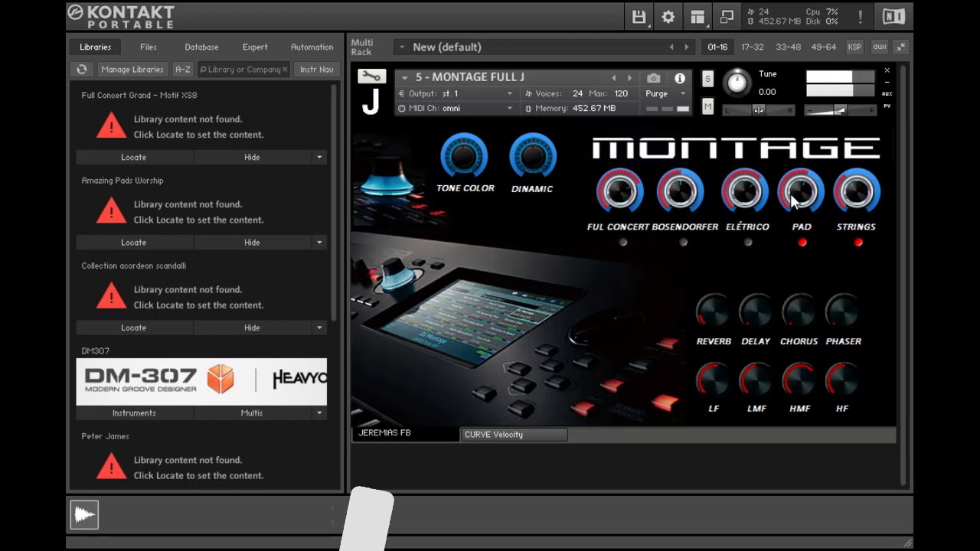The image size is (980, 551).
Task: Take a snapshot with camera icon
Action: (653, 78)
